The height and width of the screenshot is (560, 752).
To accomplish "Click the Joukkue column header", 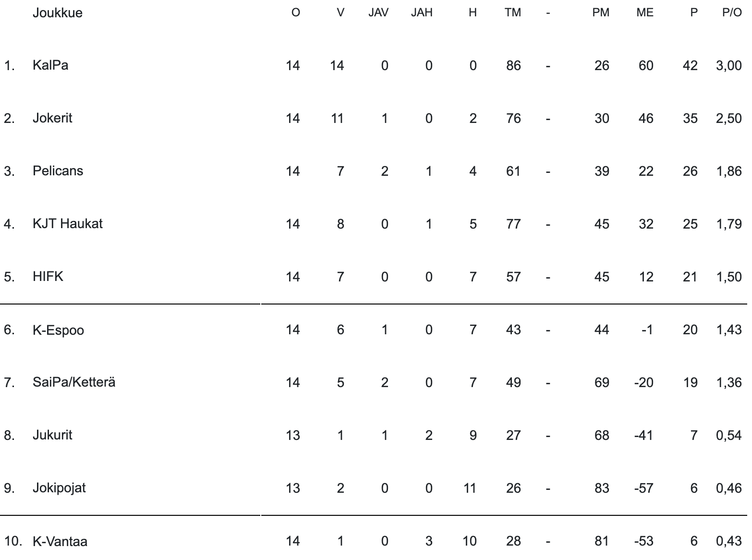I will [x=58, y=13].
